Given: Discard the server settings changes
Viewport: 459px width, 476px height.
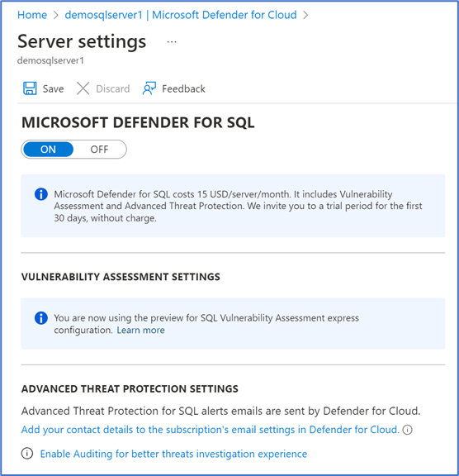Looking at the screenshot, I should click(x=103, y=88).
